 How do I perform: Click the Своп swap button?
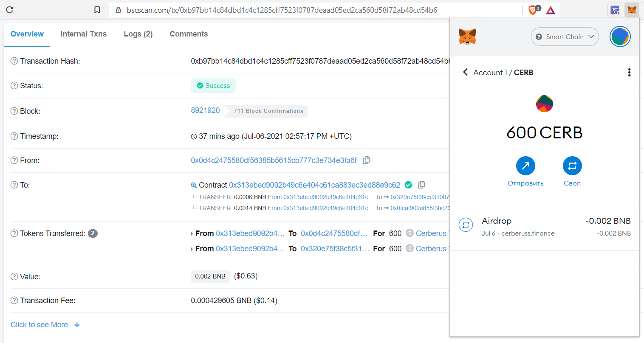[x=572, y=166]
